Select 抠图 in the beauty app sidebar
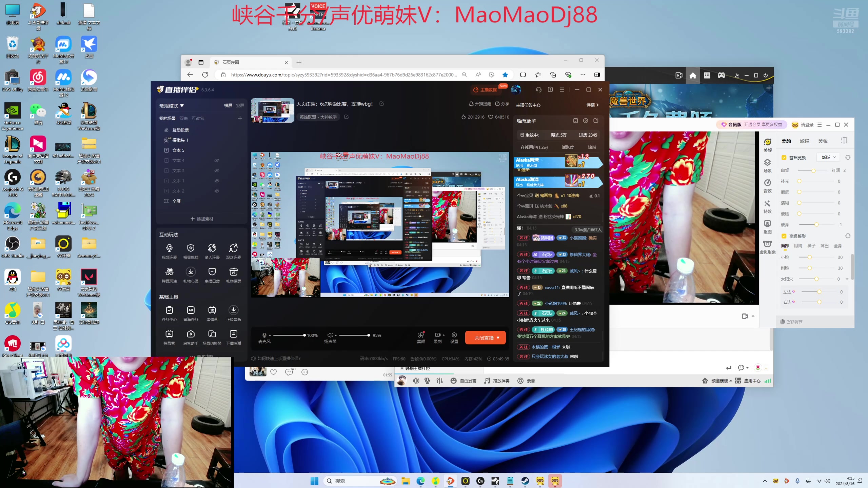 click(x=767, y=227)
